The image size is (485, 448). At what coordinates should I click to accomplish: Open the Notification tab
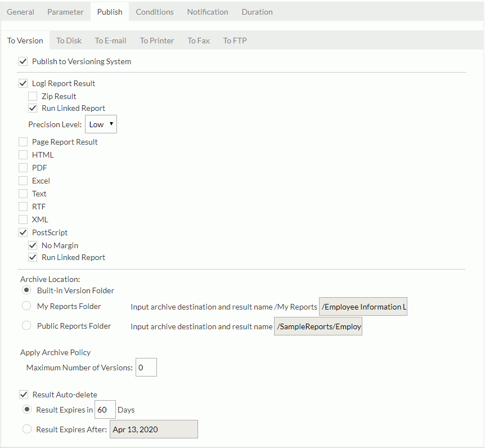(x=207, y=11)
